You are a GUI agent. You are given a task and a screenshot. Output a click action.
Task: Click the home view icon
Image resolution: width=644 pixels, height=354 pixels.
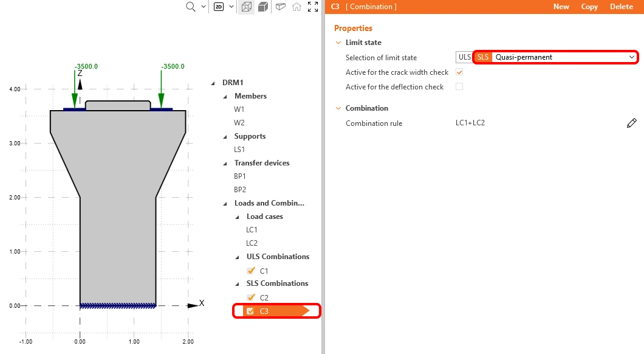(x=296, y=7)
